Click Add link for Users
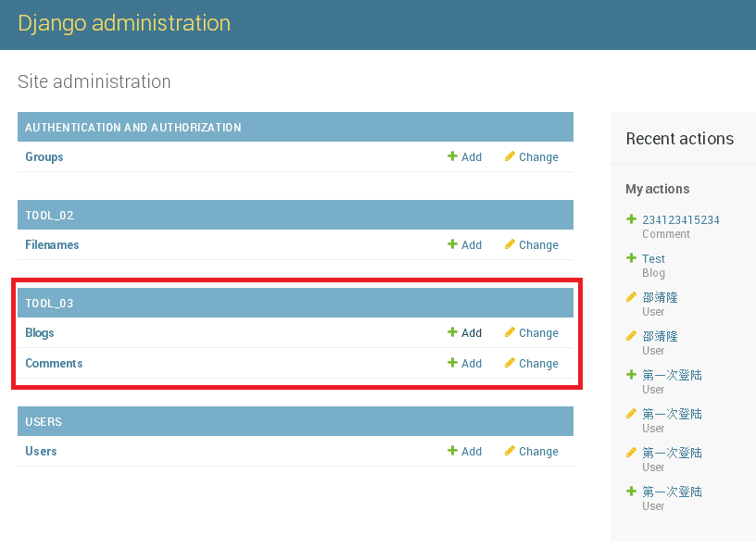Image resolution: width=756 pixels, height=548 pixels. 472,451
